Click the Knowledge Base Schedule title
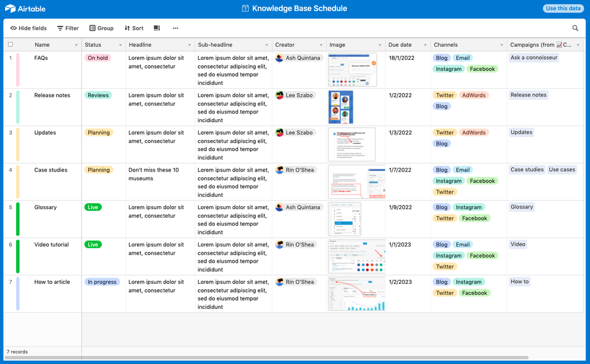This screenshot has height=364, width=590. tap(299, 9)
